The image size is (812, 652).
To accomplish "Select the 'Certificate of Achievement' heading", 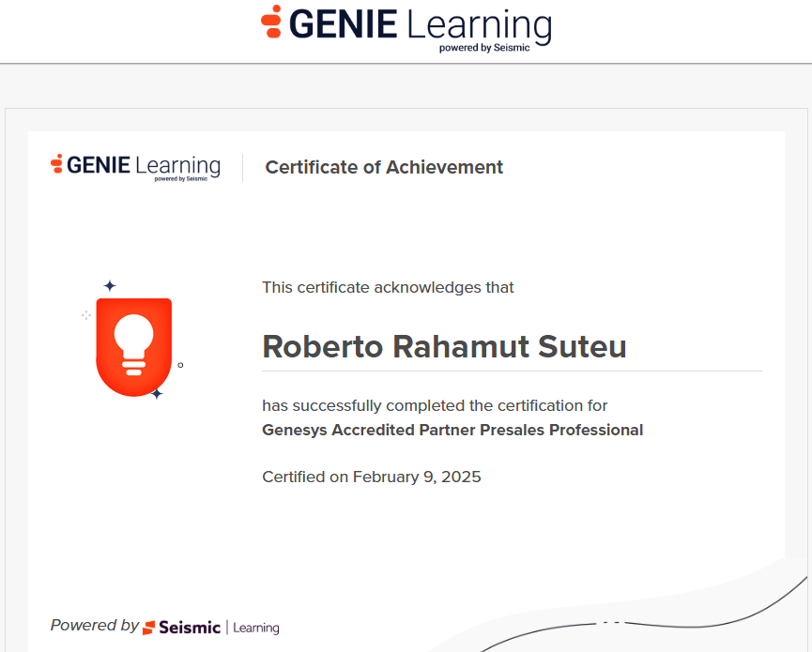I will tap(384, 167).
